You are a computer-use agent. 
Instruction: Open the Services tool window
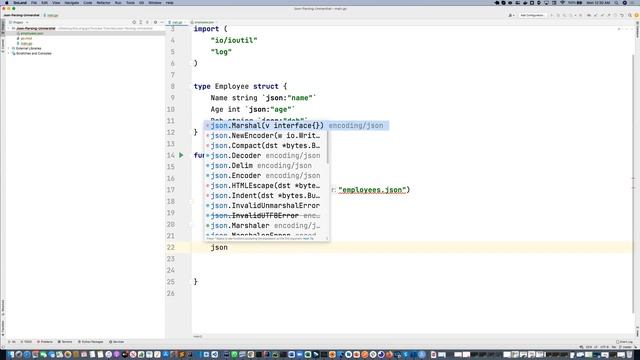pos(117,342)
